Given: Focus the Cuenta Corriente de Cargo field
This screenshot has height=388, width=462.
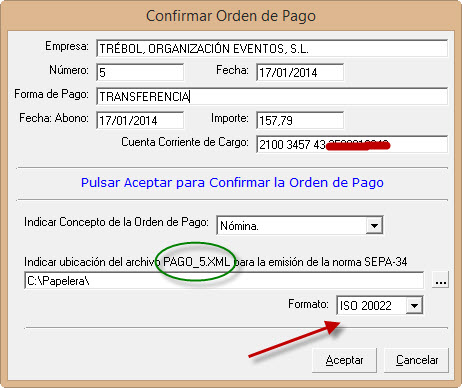Looking at the screenshot, I should point(352,144).
